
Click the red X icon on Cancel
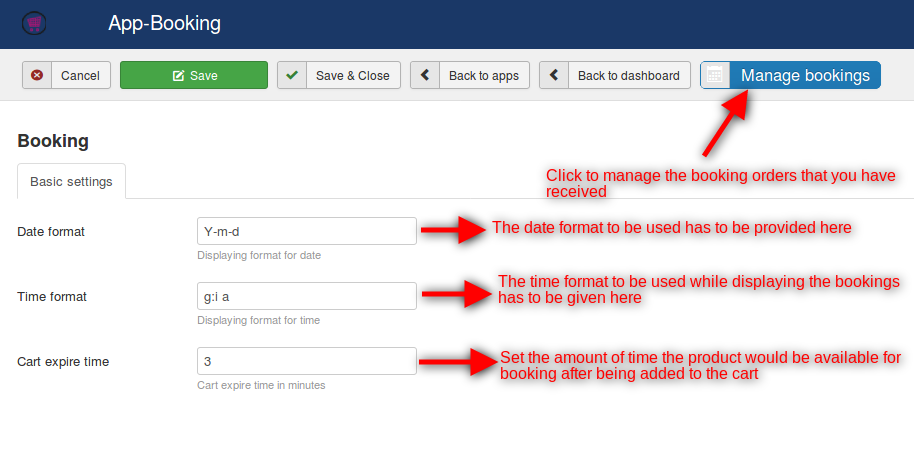click(x=37, y=76)
